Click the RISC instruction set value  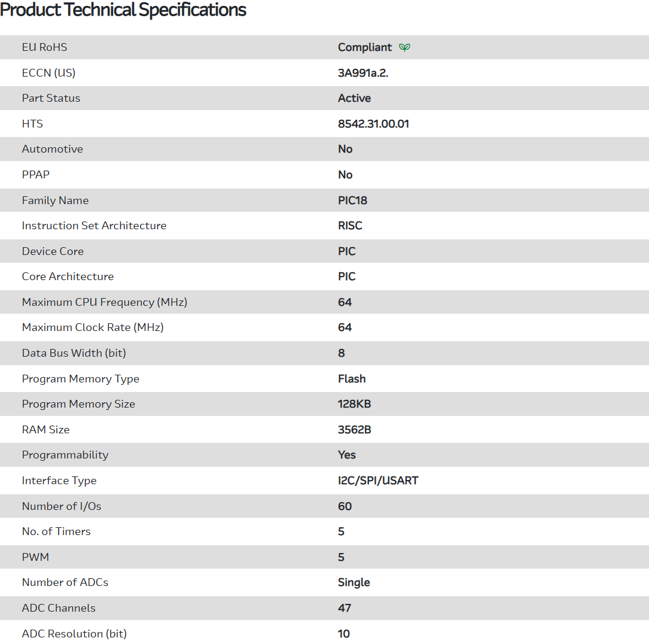coord(350,226)
